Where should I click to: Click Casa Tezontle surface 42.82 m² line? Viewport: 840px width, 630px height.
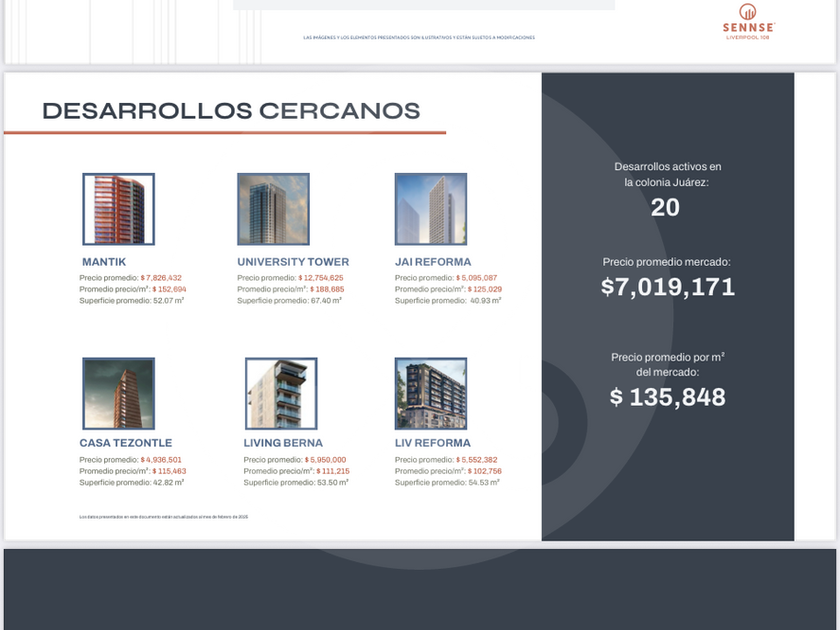(x=132, y=483)
